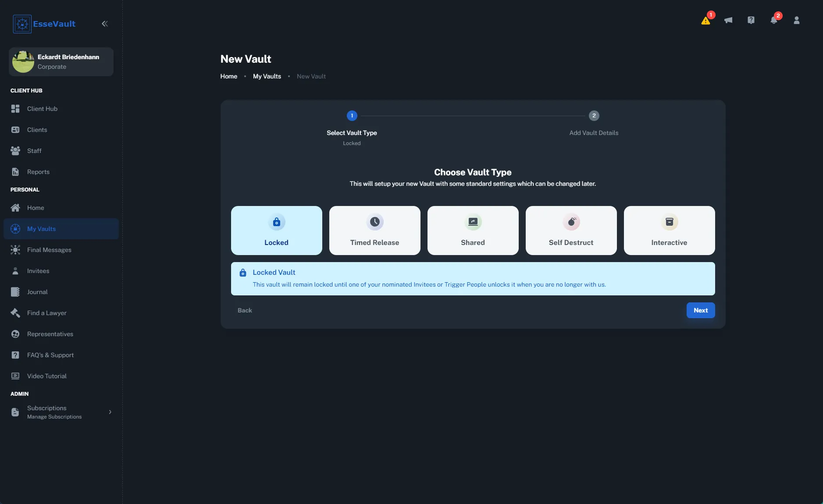Select the Timed Release vault type
Viewport: 823px width, 504px height.
375,231
